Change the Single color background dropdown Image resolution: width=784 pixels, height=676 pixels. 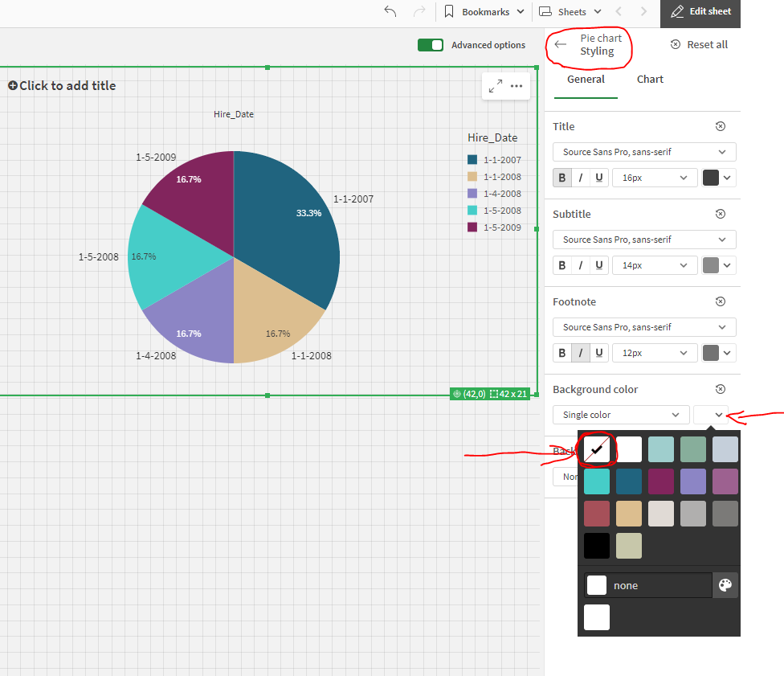pos(620,415)
